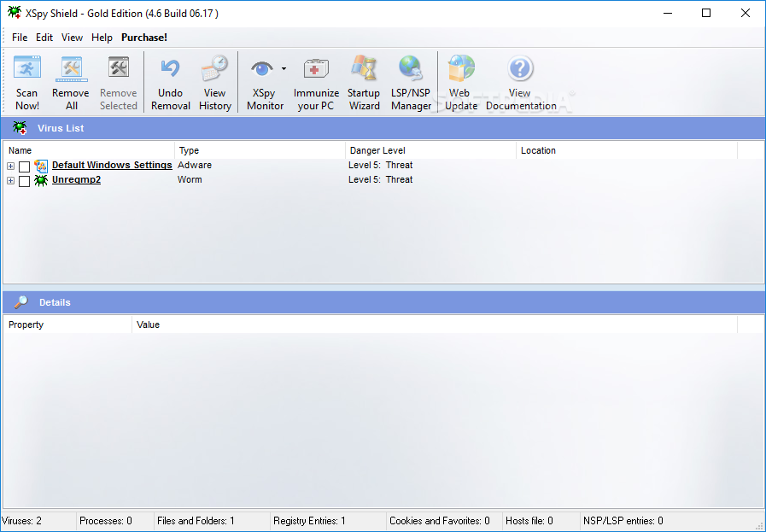Click the Property column header
This screenshot has width=766, height=532.
67,324
